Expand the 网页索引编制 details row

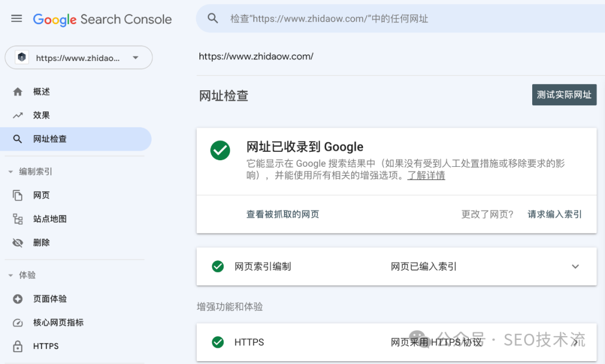tap(575, 267)
